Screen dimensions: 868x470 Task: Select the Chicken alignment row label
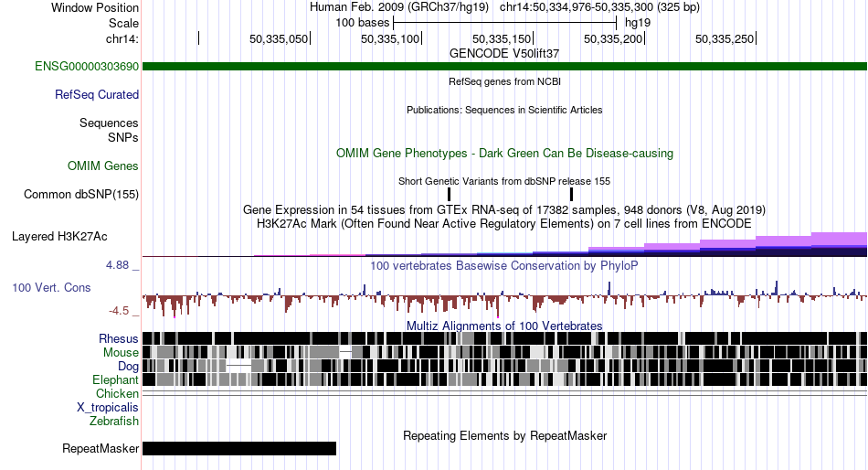pos(117,393)
